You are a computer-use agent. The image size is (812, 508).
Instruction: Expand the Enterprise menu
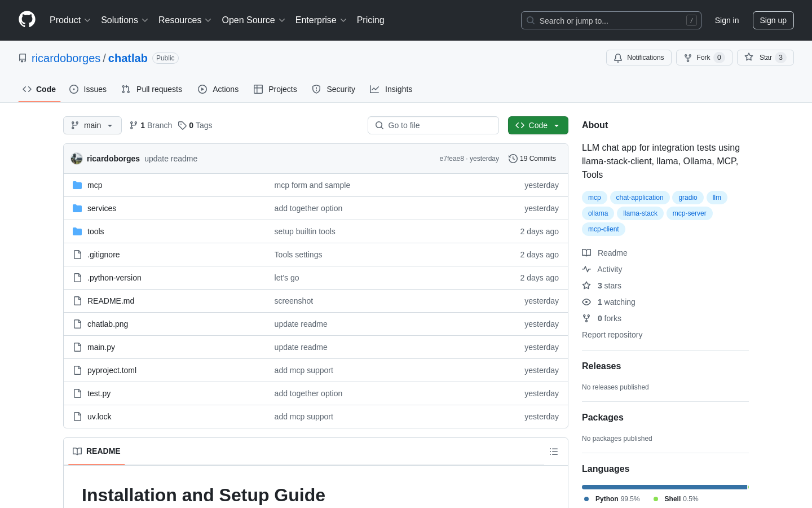click(321, 20)
